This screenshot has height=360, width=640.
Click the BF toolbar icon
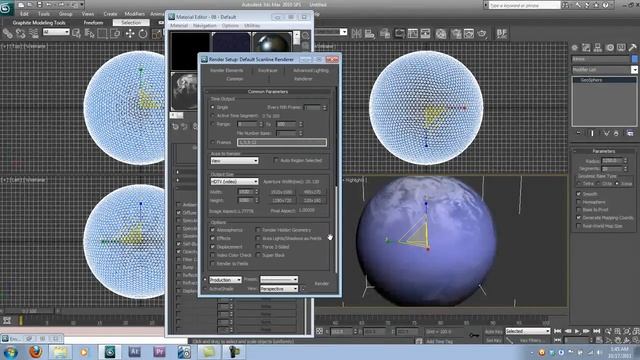tap(502, 33)
